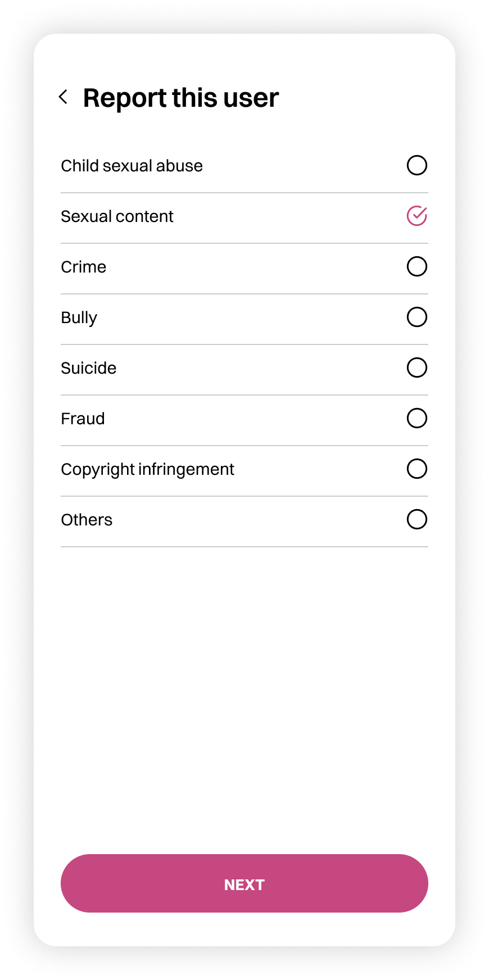Select Copyright infringement radio button
Screen dimensions: 489x980
(x=416, y=469)
